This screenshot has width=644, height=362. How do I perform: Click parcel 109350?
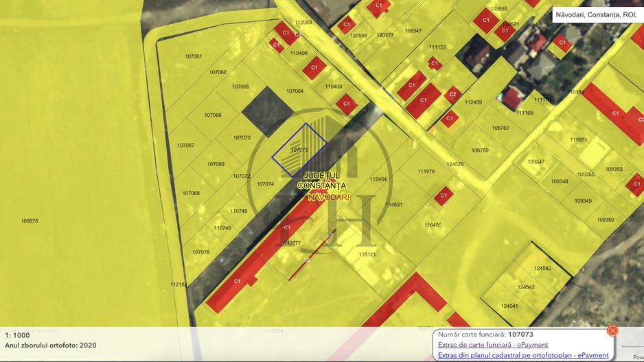pyautogui.click(x=605, y=220)
